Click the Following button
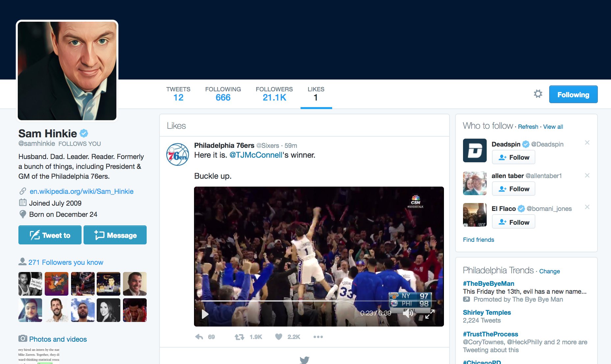The width and height of the screenshot is (611, 364). click(x=573, y=95)
